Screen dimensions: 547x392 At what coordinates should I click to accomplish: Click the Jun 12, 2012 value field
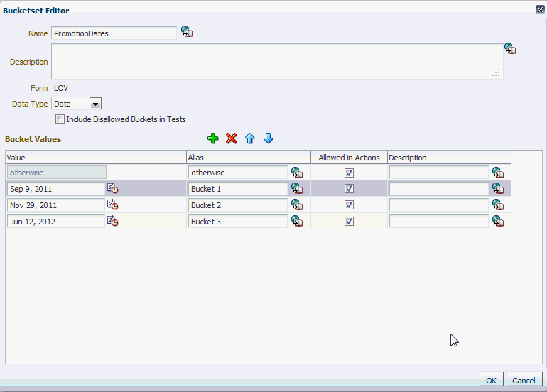click(x=56, y=222)
